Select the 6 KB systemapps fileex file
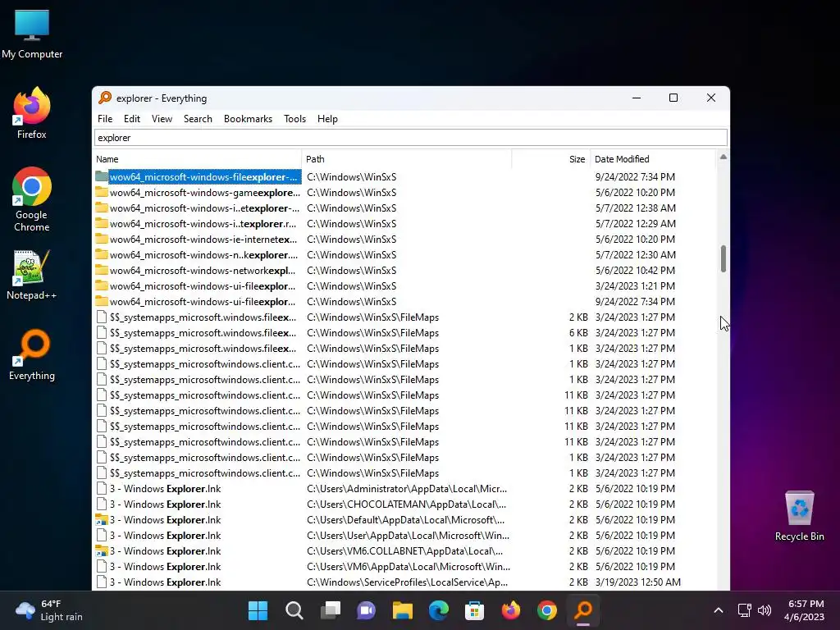The image size is (840, 630). coord(404,333)
